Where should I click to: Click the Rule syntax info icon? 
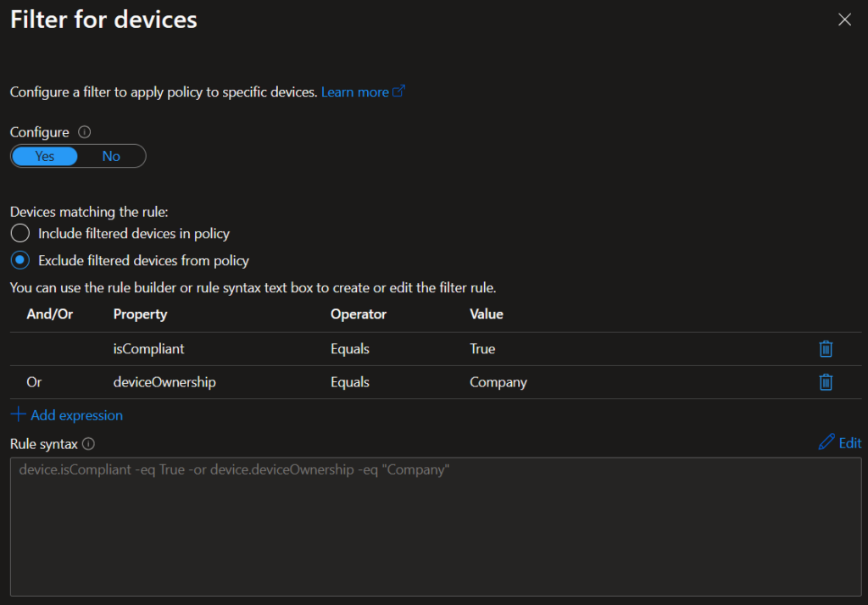click(x=89, y=443)
